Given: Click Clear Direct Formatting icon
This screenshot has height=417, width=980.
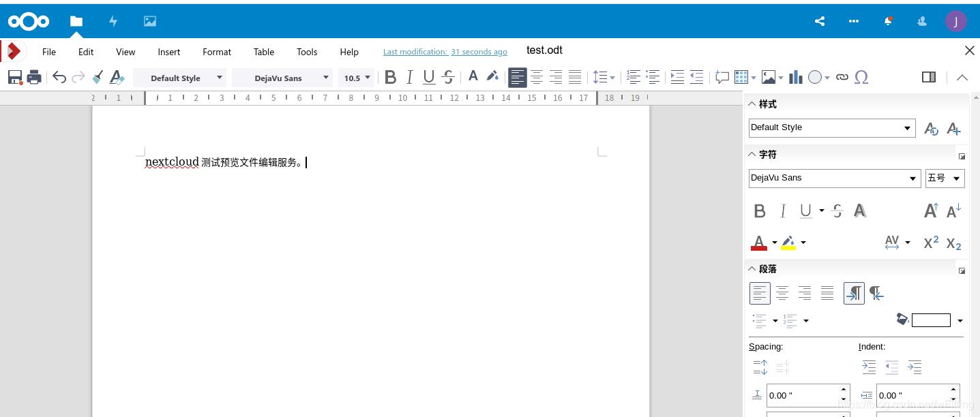Looking at the screenshot, I should 117,78.
